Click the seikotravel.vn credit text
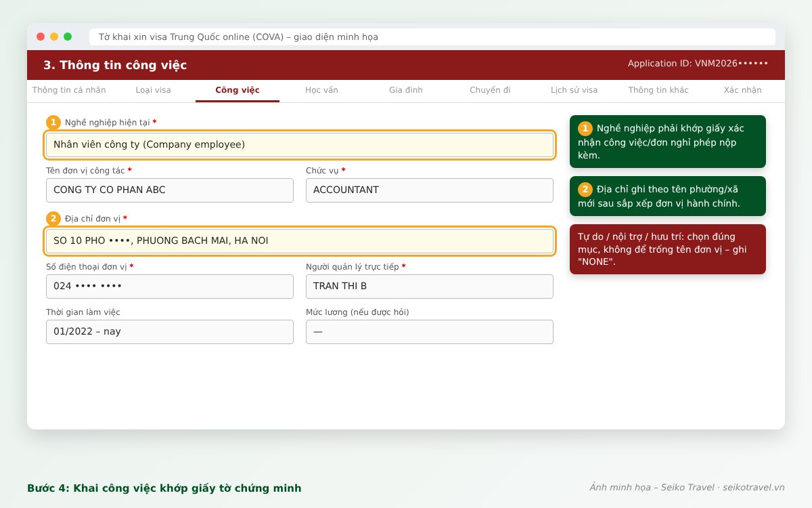 tap(754, 488)
